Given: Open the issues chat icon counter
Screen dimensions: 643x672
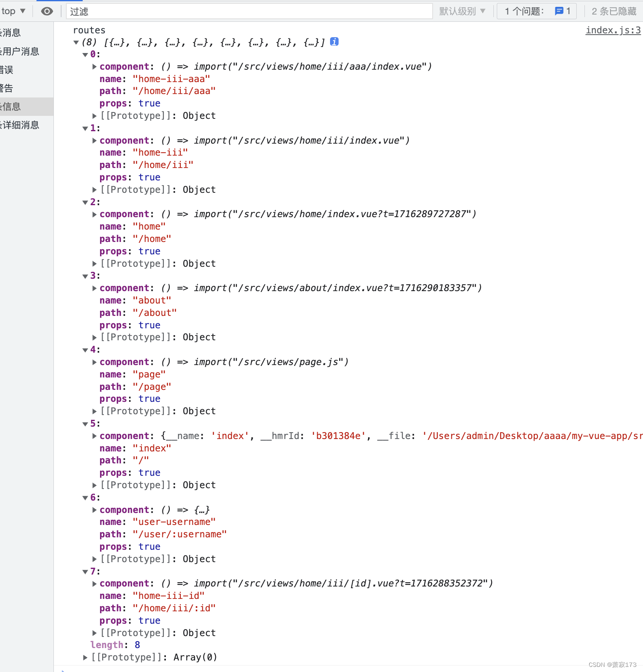Looking at the screenshot, I should 563,11.
